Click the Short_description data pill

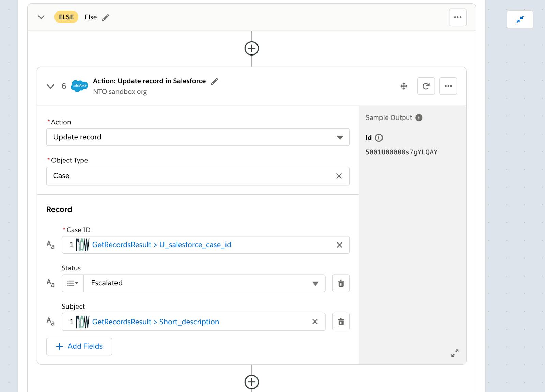156,322
